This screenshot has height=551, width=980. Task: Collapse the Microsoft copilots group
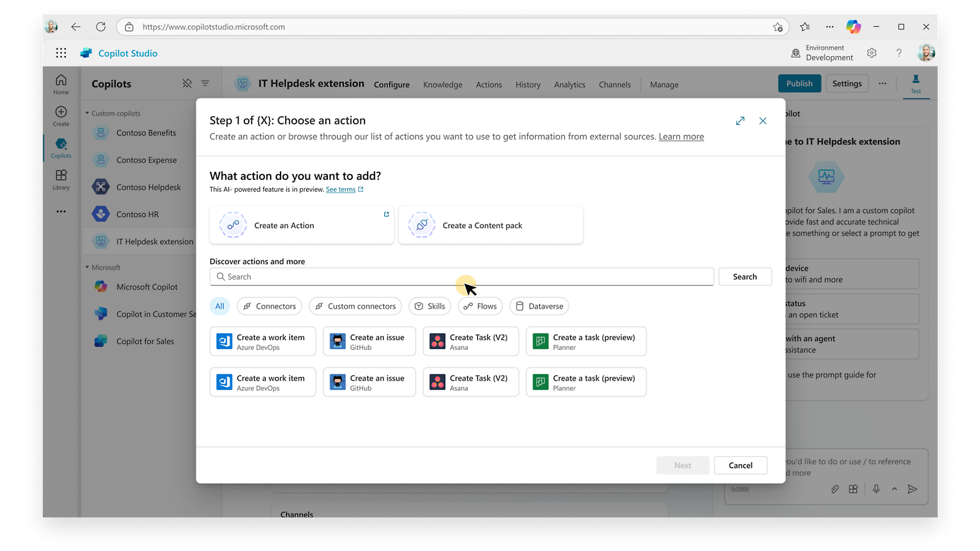[87, 267]
